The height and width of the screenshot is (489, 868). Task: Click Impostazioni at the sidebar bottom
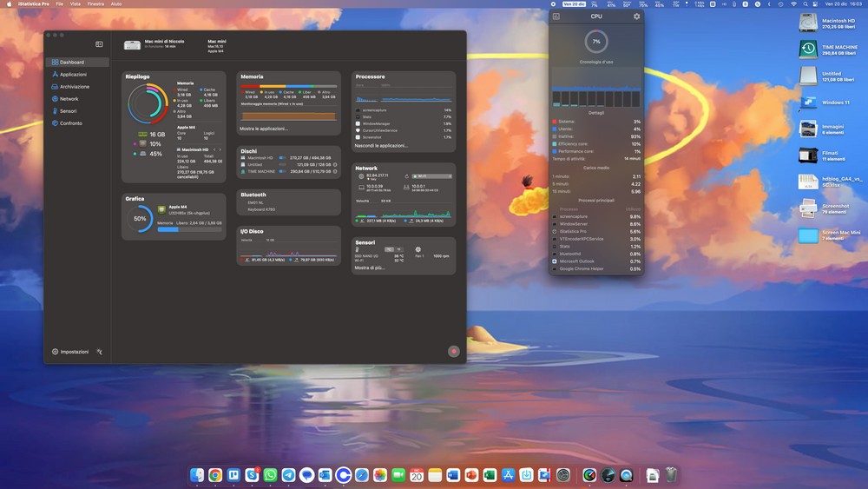70,352
